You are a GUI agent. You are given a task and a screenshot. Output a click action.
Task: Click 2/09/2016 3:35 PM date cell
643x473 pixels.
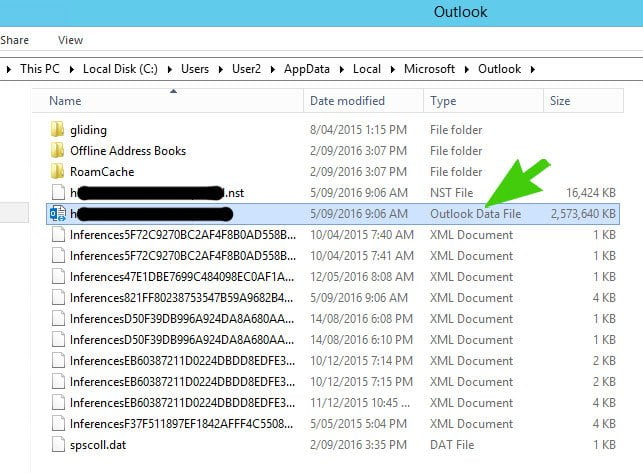358,445
